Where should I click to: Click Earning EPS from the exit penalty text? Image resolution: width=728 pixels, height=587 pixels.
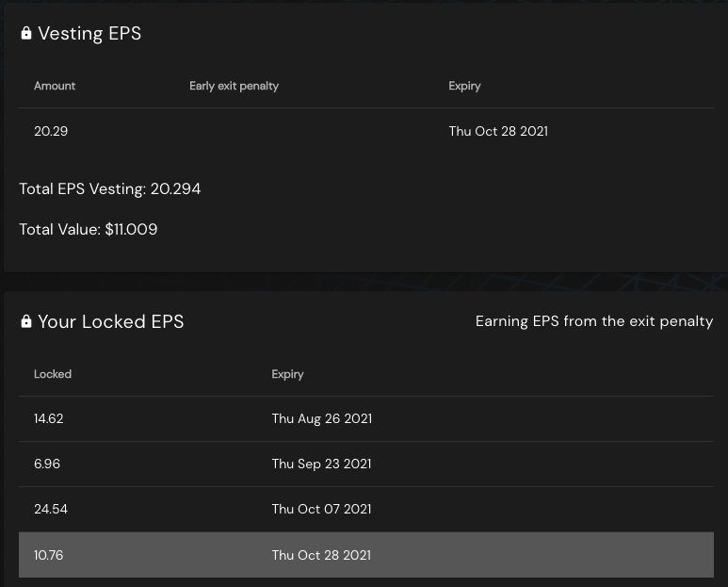coord(594,321)
